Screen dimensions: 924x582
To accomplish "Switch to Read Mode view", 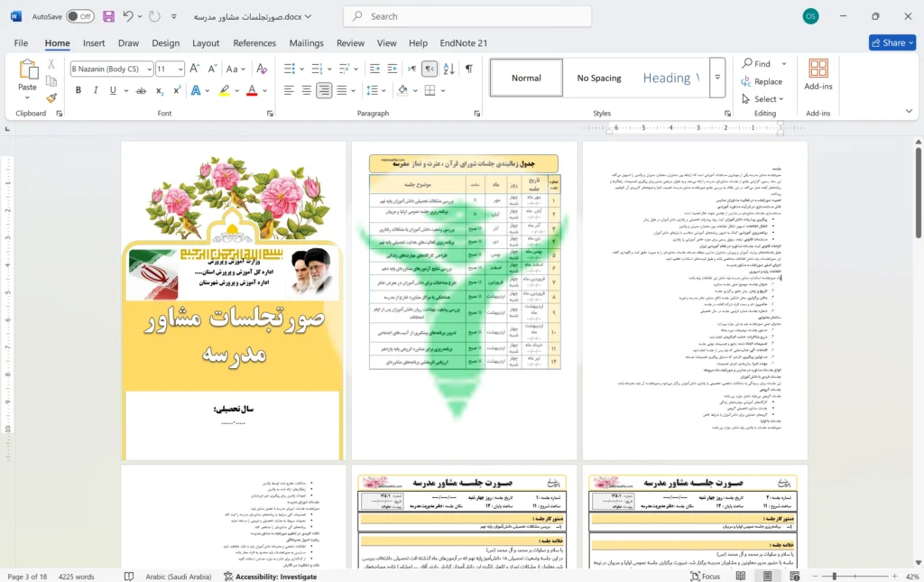I will click(x=740, y=576).
